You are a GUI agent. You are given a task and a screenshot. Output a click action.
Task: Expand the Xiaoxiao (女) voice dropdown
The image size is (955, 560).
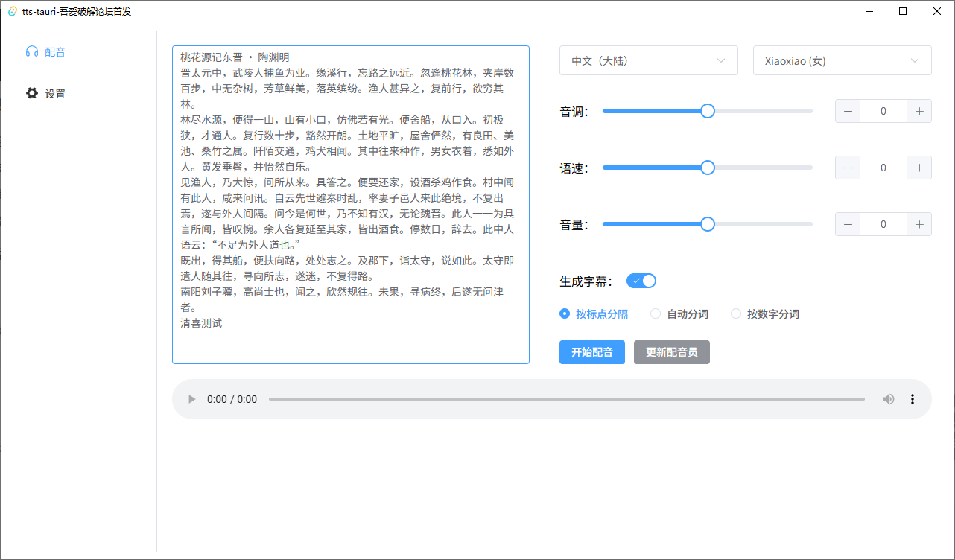click(842, 60)
